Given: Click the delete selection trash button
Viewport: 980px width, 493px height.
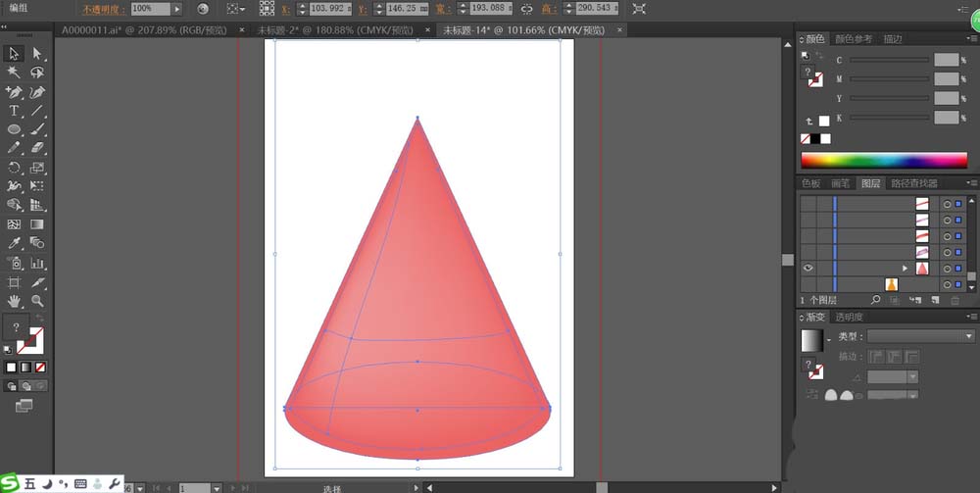Looking at the screenshot, I should [x=955, y=300].
